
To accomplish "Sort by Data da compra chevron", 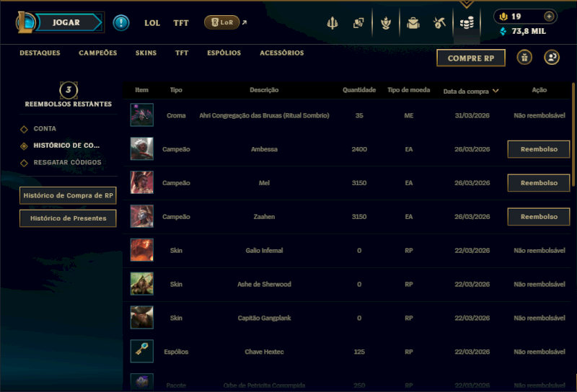I will coord(495,91).
